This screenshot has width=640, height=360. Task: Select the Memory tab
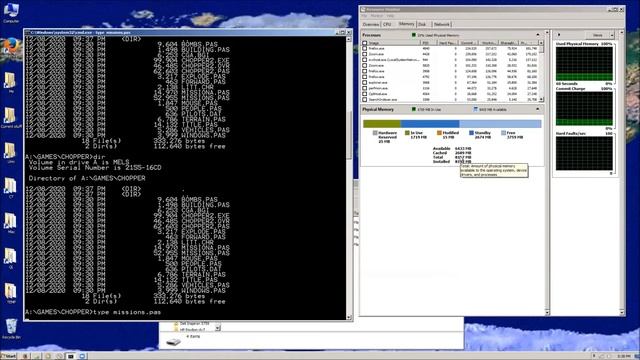tap(406, 24)
